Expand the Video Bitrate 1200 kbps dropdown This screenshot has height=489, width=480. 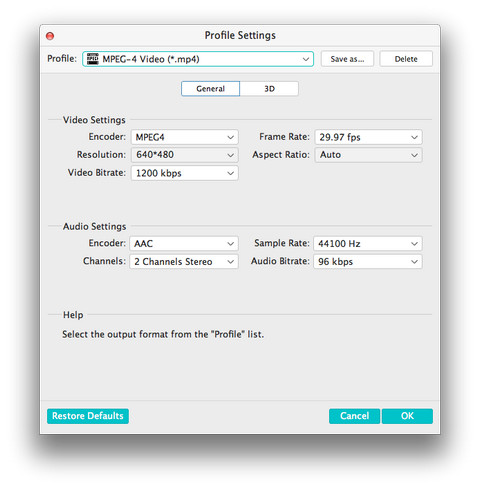(x=185, y=173)
